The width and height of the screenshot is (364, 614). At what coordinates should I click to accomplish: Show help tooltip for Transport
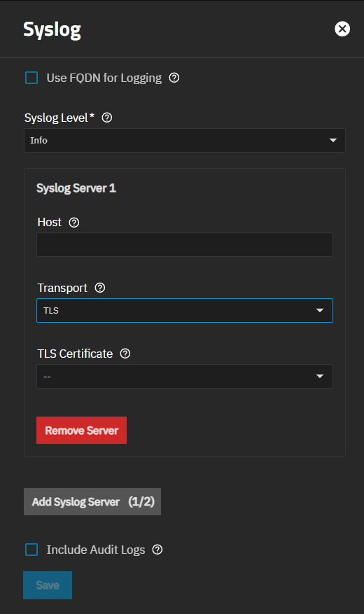[x=100, y=288]
